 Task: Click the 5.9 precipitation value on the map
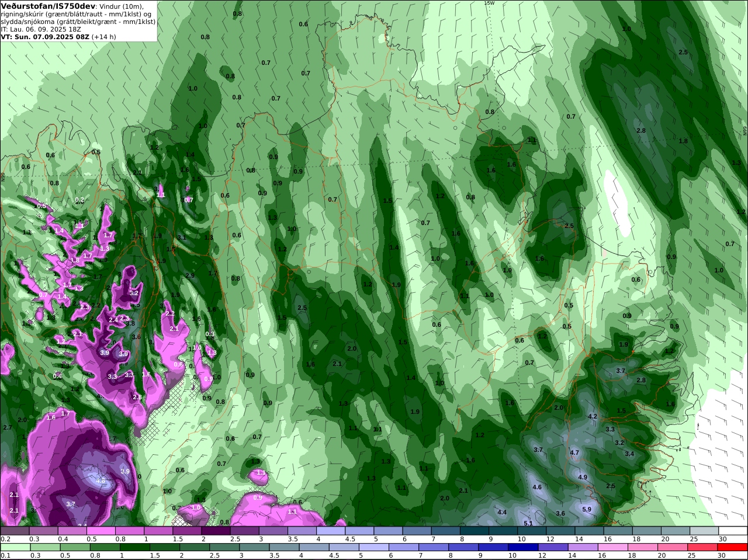tap(587, 509)
